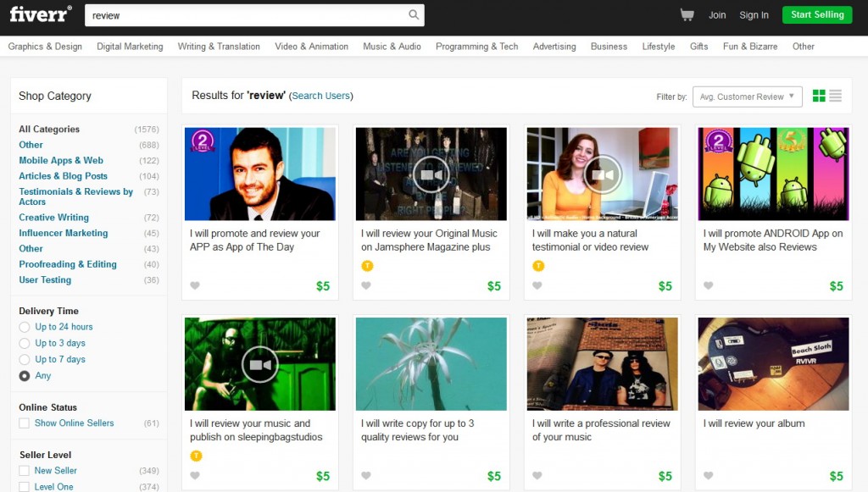Select 'Up to 24 hours' delivery time

coord(25,327)
